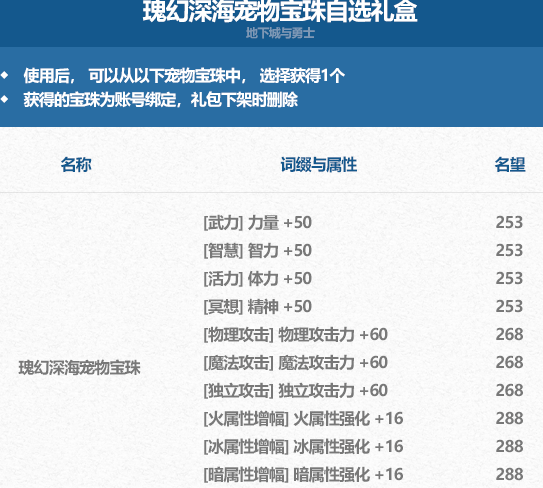Click the 288 value in the 火属性强化 row

[x=509, y=419]
